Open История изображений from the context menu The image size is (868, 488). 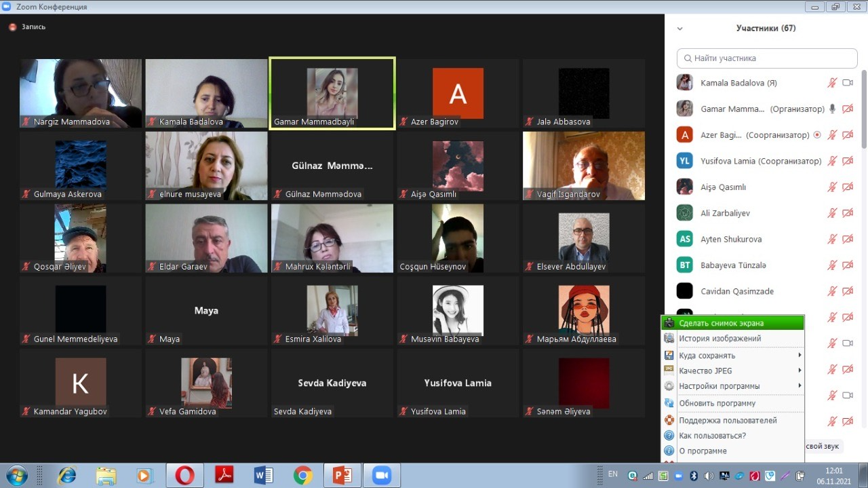732,338
